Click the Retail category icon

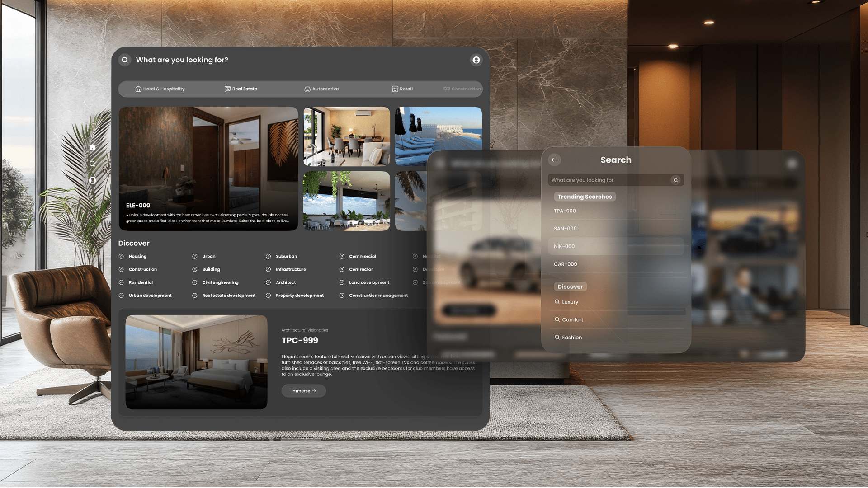(393, 89)
